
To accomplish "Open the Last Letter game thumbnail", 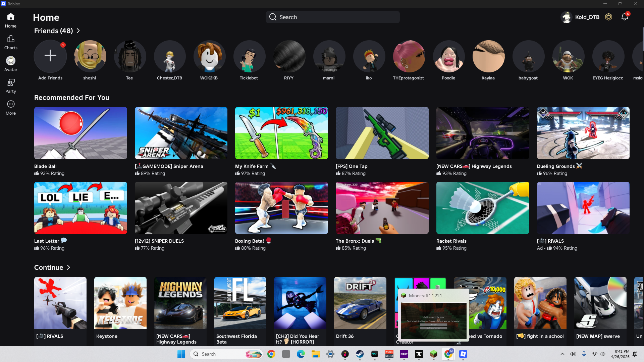I will pos(80,208).
